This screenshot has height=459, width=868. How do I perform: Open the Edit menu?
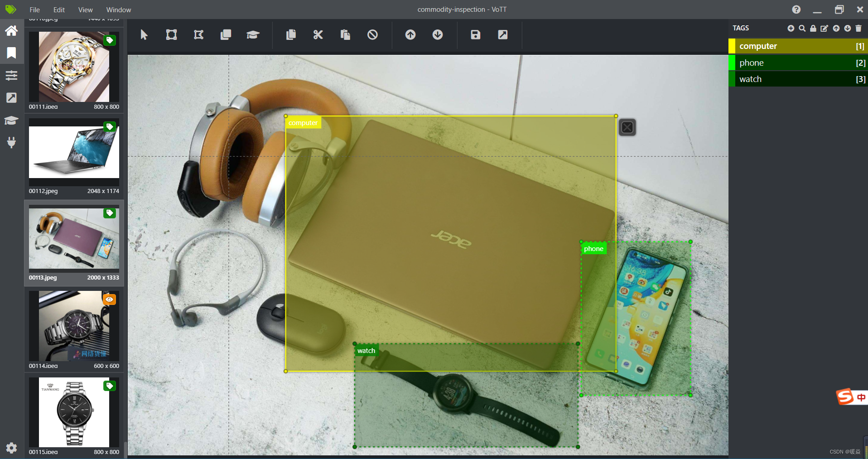tap(59, 10)
